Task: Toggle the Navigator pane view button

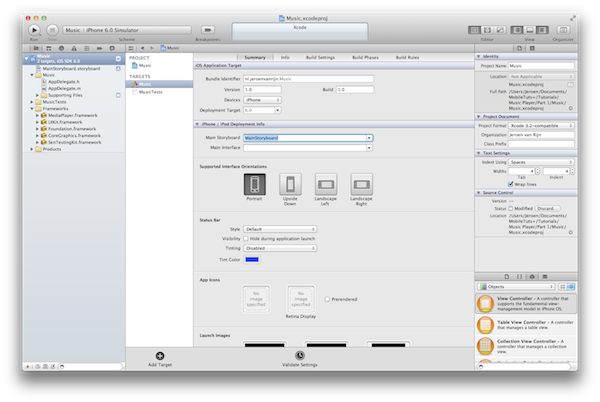Action: coord(517,30)
